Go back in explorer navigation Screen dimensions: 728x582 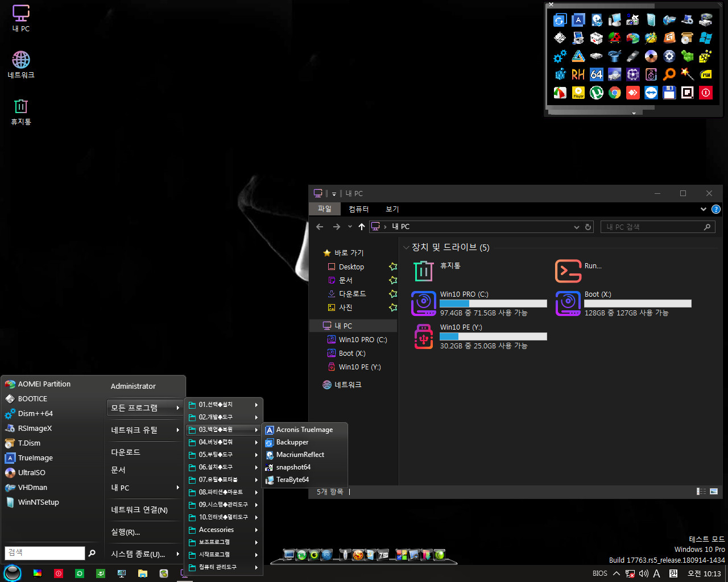pos(320,227)
